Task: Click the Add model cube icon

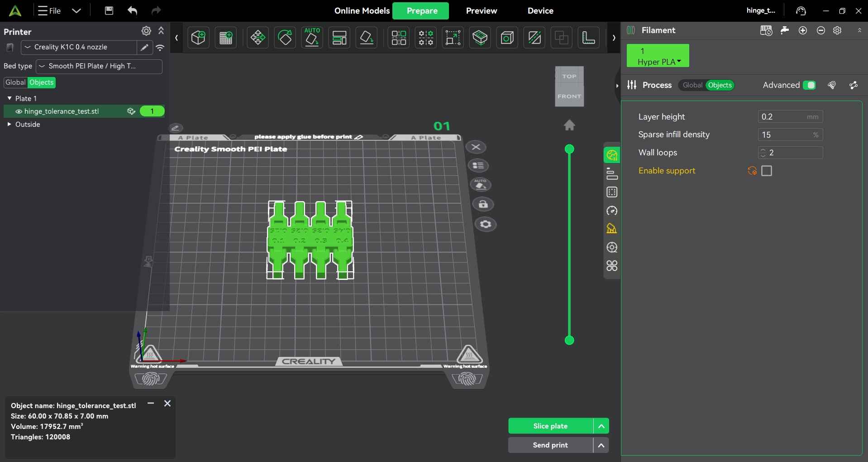Action: click(x=198, y=38)
